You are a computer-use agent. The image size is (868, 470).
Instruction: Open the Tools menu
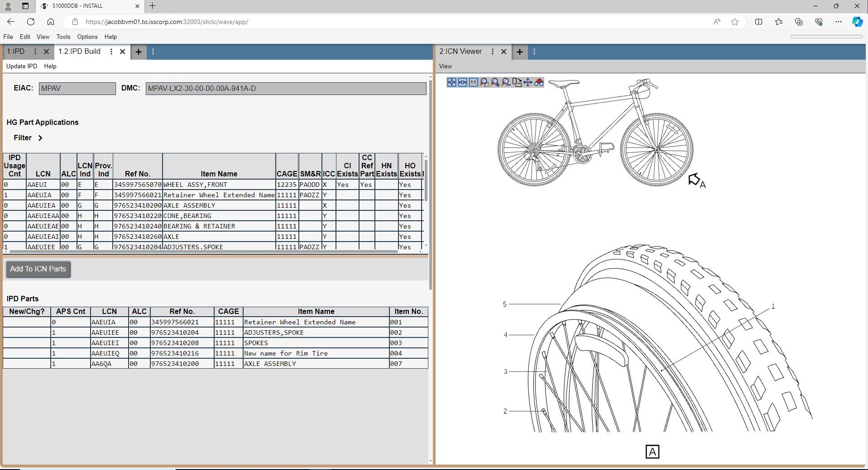pos(63,37)
